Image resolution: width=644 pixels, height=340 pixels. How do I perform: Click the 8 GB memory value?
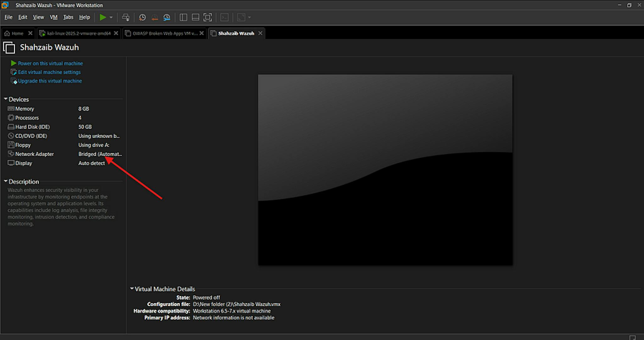point(84,109)
